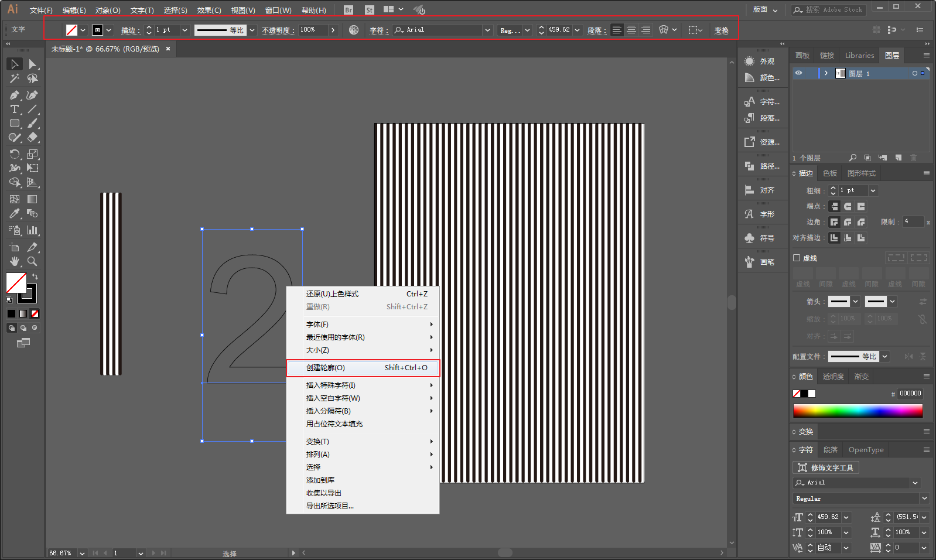Select the Rotate tool
936x560 pixels.
(x=15, y=154)
